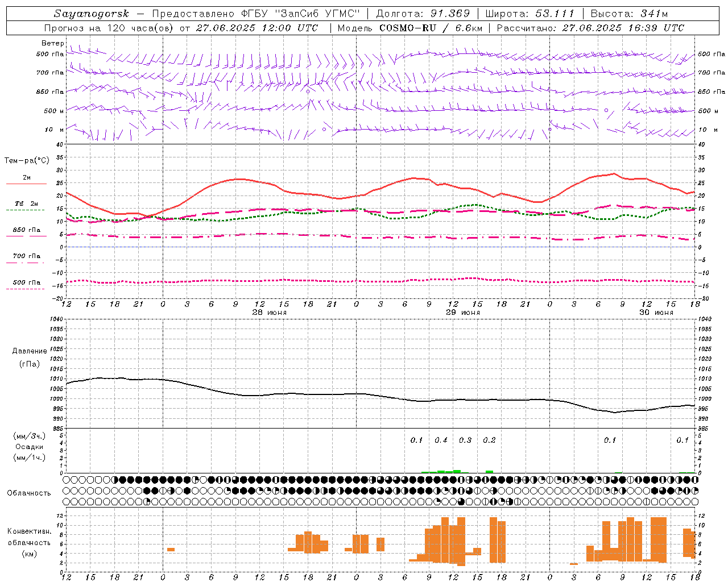The height and width of the screenshot is (582, 728).
Task: Click the '30 июня' date label
Action: click(656, 313)
